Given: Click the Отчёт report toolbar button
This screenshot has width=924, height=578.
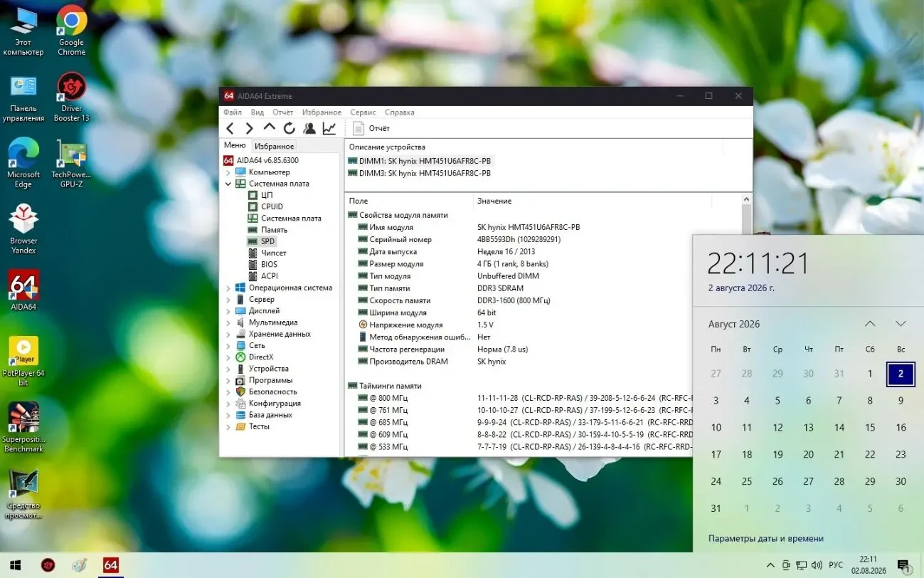Looking at the screenshot, I should 372,128.
